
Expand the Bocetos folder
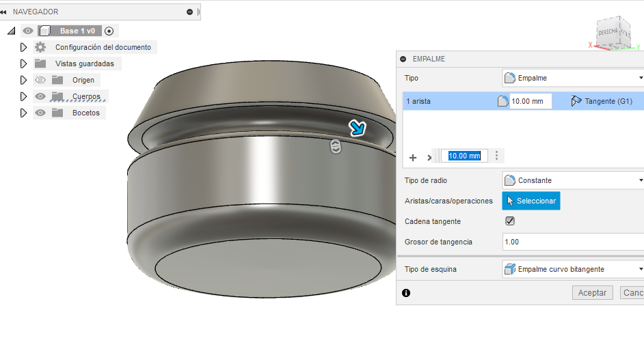coord(23,113)
